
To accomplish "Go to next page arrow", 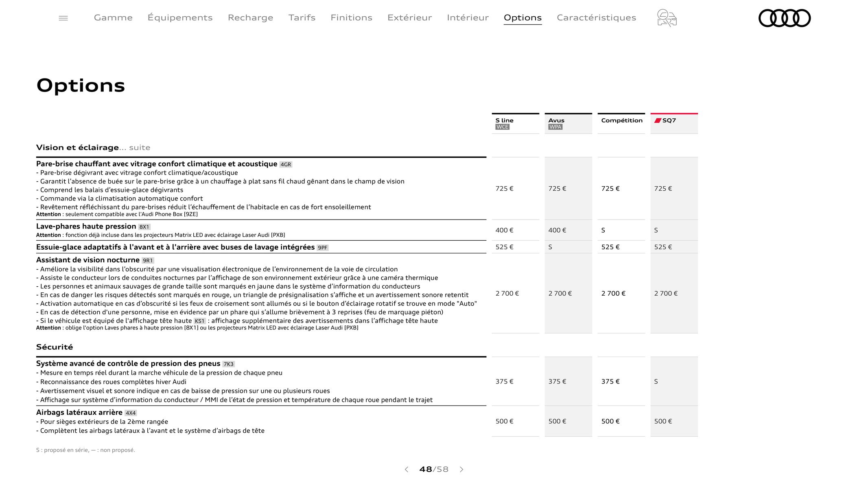I will 461,469.
